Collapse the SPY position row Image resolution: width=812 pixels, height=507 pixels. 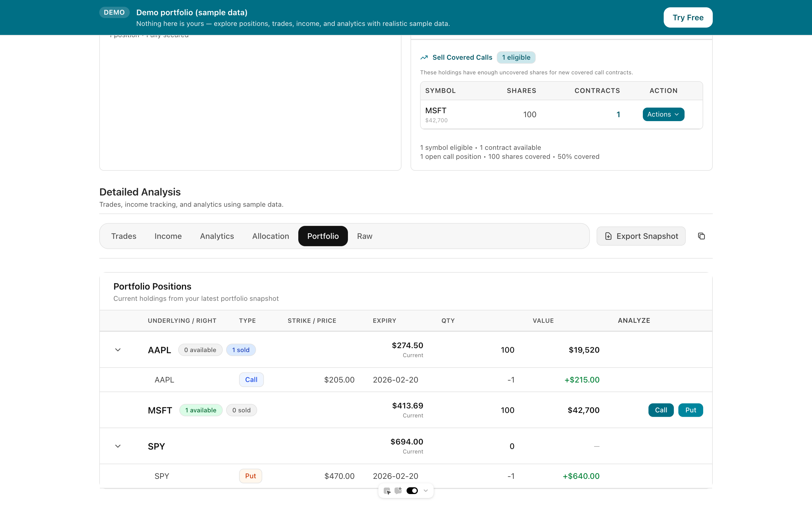(x=118, y=446)
